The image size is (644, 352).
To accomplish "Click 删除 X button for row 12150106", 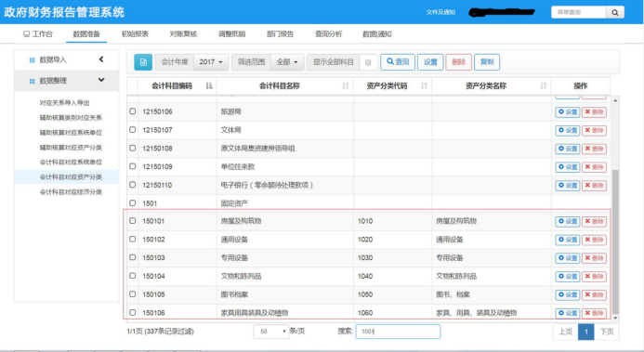I will [594, 112].
